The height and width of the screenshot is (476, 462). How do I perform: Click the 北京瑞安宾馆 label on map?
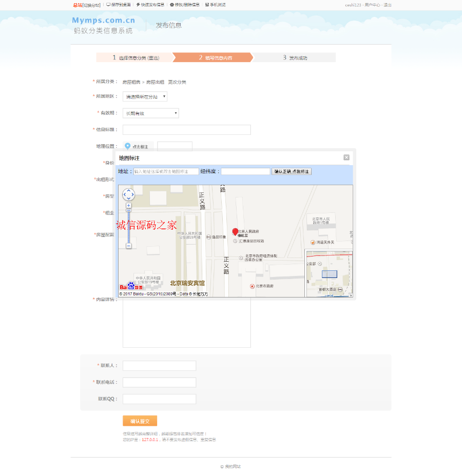187,283
